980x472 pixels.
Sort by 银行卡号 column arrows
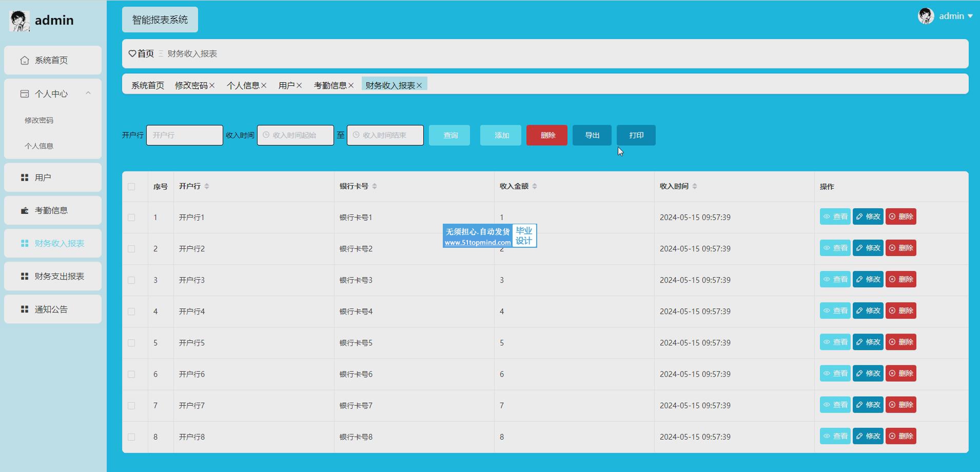click(x=375, y=186)
